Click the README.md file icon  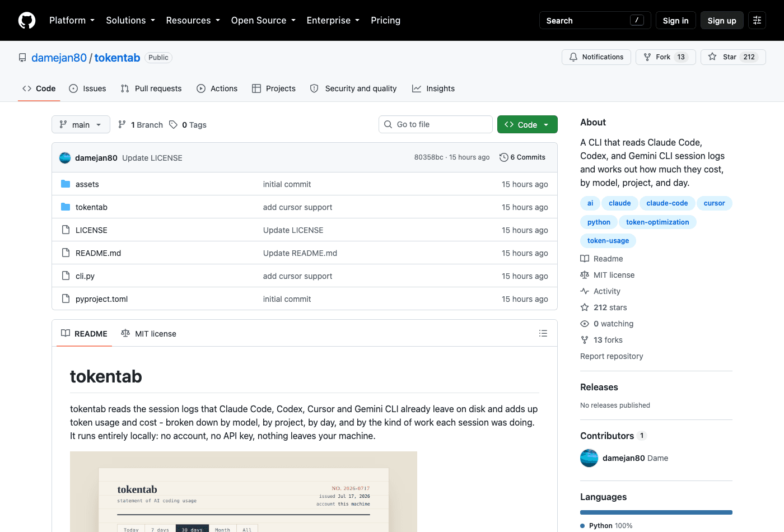pos(66,253)
